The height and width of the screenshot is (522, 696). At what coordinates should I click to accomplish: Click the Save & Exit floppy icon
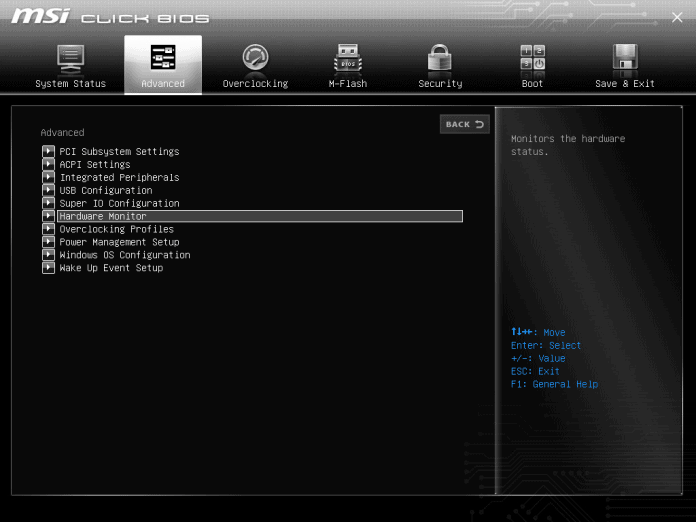[x=625, y=58]
